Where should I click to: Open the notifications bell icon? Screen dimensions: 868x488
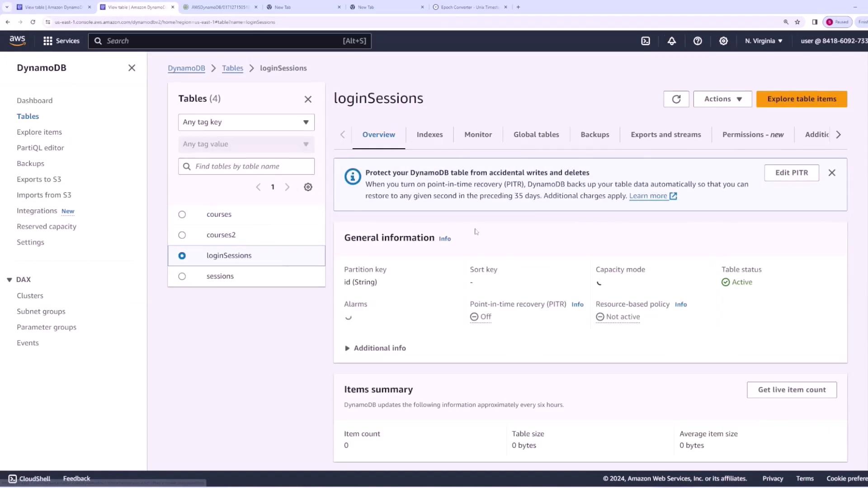(672, 41)
